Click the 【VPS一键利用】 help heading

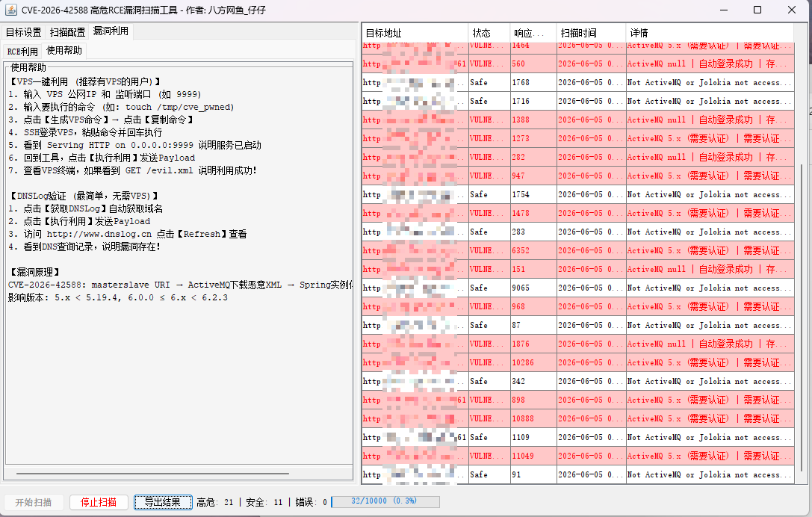[x=85, y=81]
